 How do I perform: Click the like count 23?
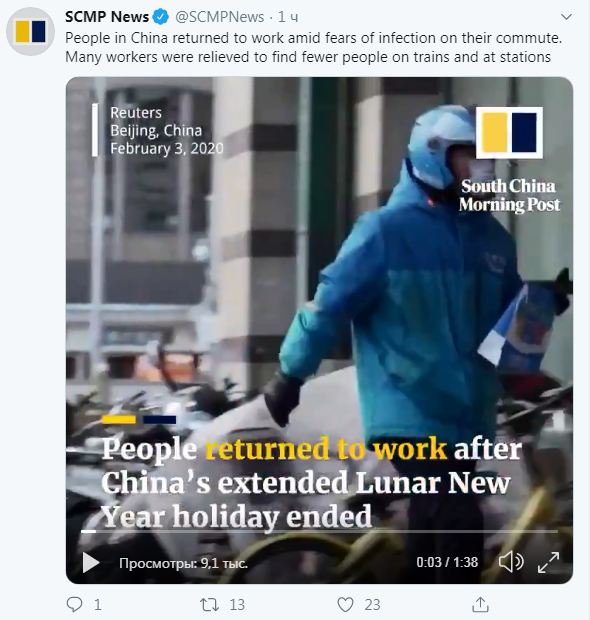373,605
